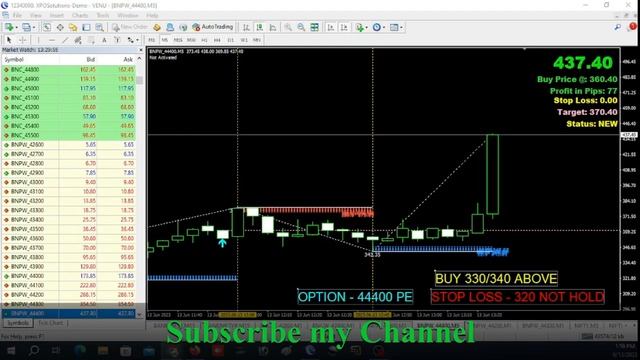Open the Indicators list icon
This screenshot has height=360, width=640.
pos(359,27)
